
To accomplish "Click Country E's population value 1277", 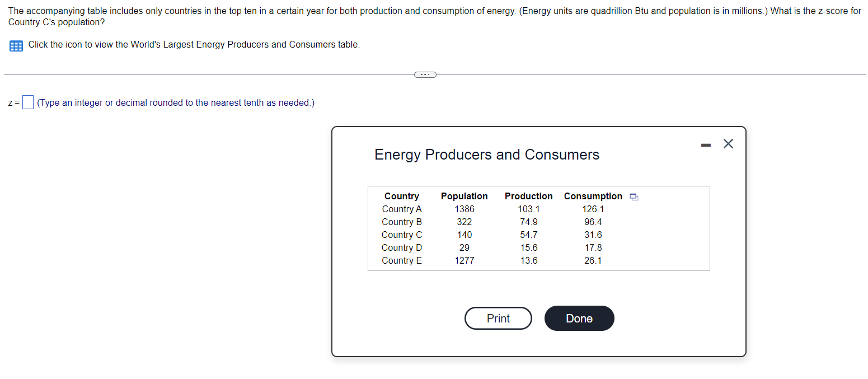I will [465, 260].
